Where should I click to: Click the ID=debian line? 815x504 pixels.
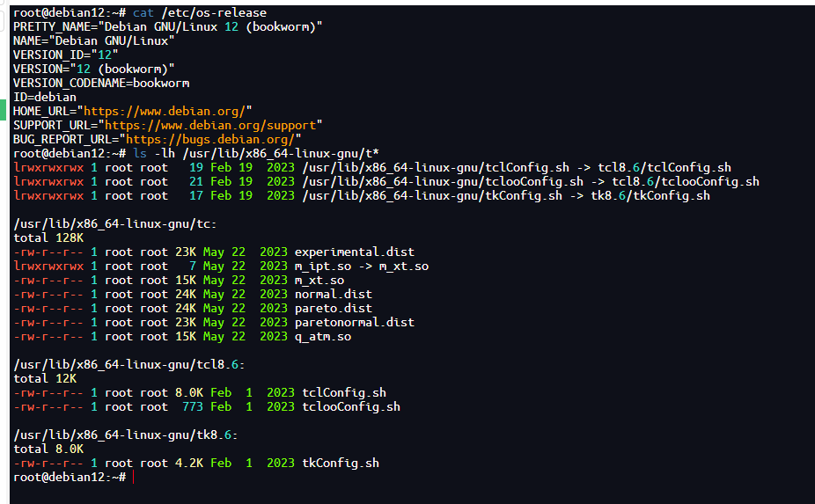pyautogui.click(x=45, y=97)
